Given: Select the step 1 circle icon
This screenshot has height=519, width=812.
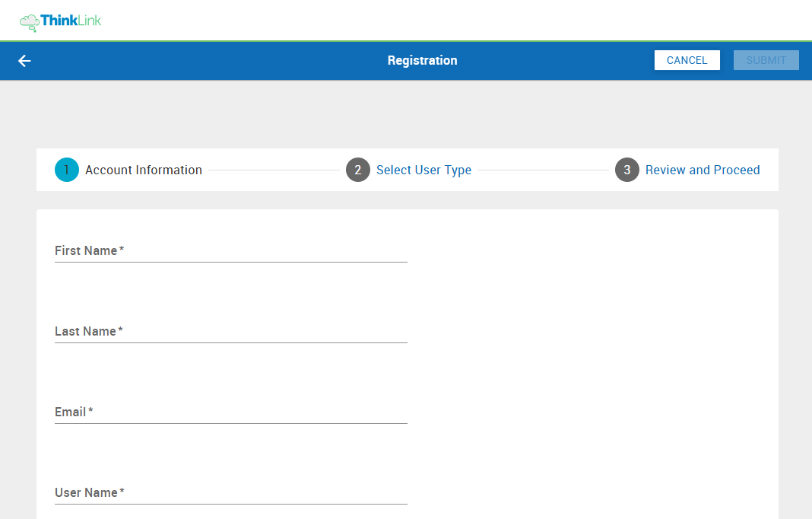Looking at the screenshot, I should coord(66,170).
